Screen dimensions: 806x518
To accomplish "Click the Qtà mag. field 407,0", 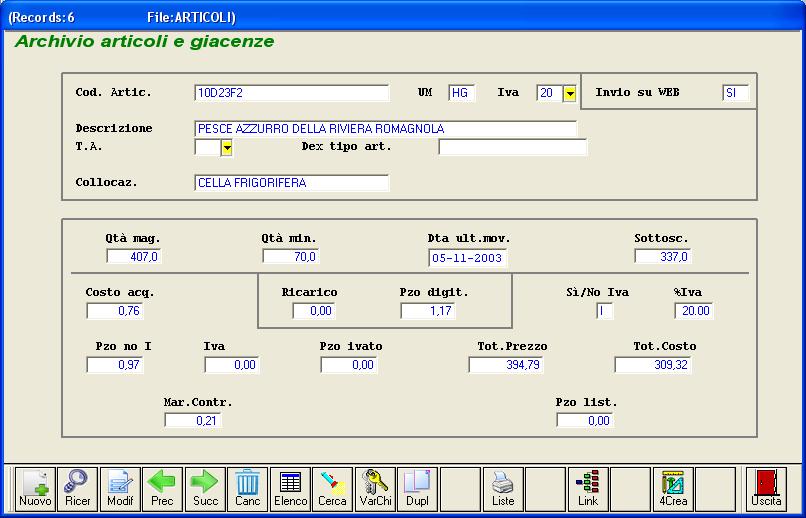I will 134,256.
